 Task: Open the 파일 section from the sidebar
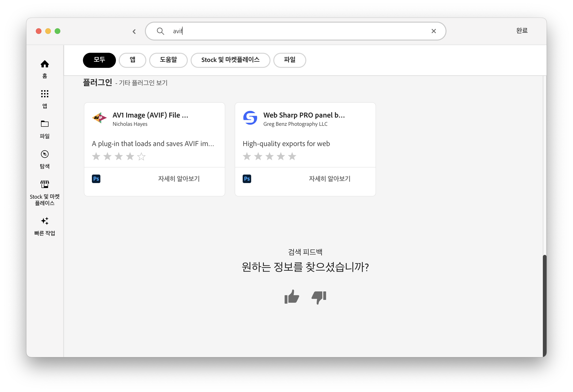tap(45, 129)
